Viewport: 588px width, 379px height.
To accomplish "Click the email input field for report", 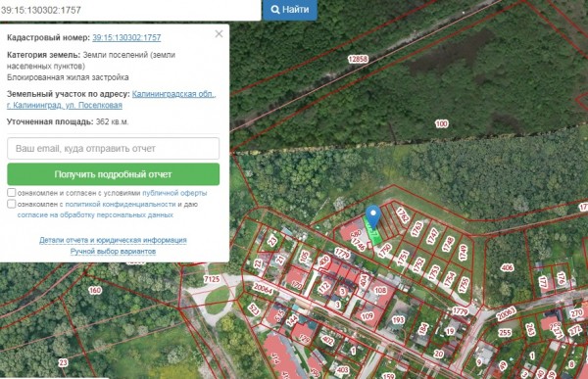I will [113, 149].
